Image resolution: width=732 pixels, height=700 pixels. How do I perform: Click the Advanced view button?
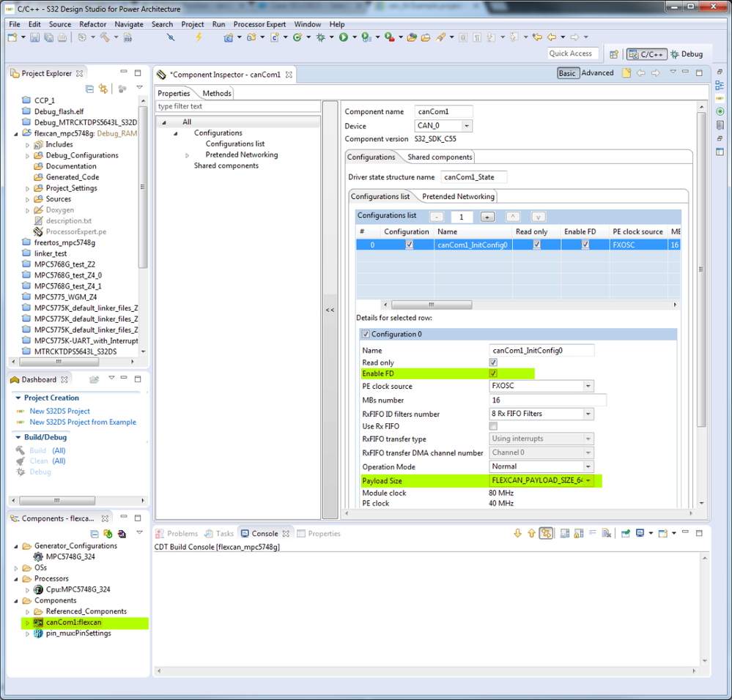(597, 73)
